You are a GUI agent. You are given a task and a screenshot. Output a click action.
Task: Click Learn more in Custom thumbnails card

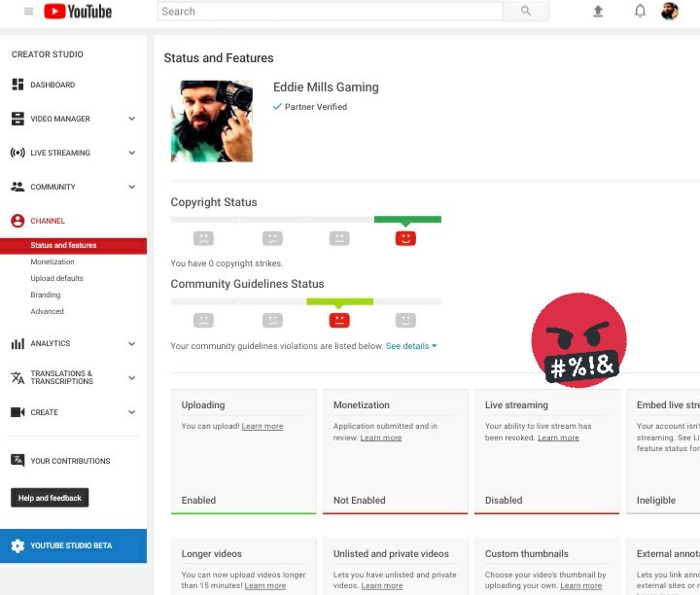click(x=580, y=585)
